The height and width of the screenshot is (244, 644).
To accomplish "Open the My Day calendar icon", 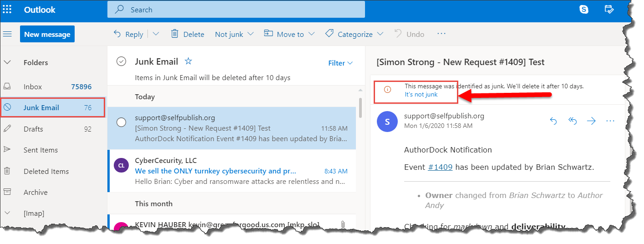I will pyautogui.click(x=609, y=9).
